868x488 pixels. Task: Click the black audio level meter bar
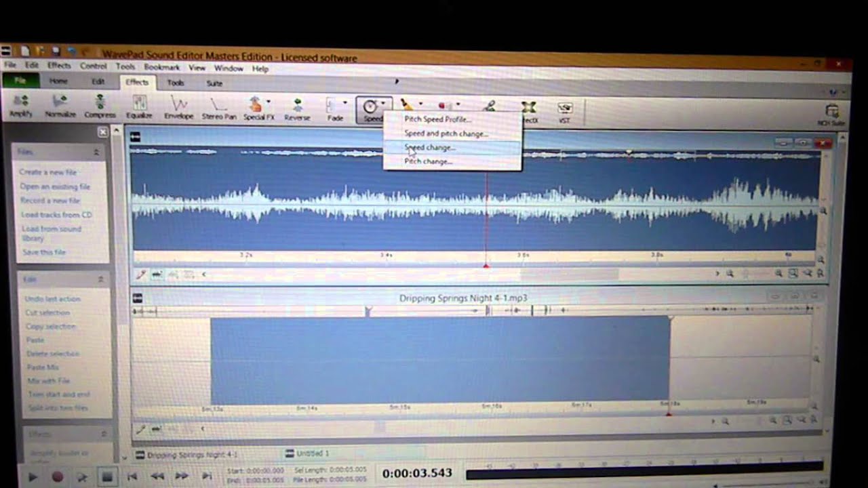645,470
